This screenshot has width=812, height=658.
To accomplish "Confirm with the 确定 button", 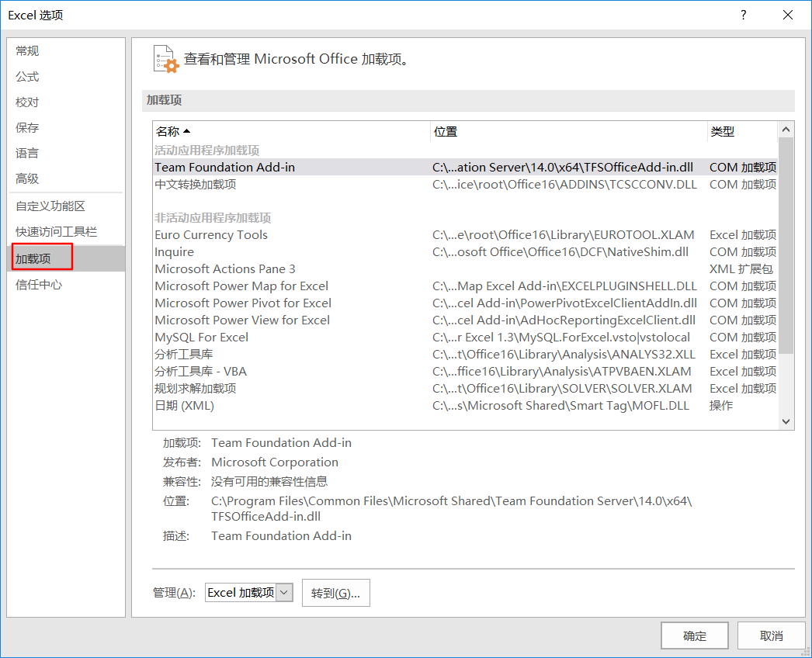I will click(695, 635).
